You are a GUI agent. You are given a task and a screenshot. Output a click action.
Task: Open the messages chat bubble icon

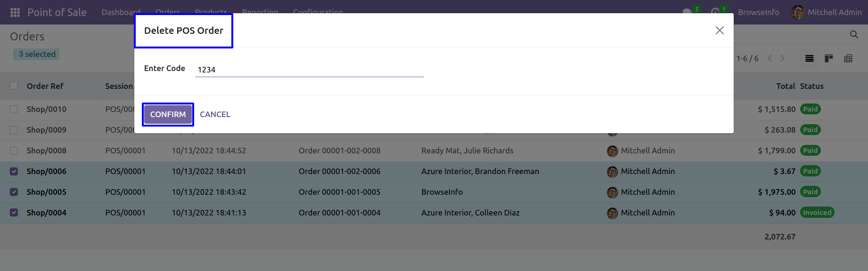(x=687, y=12)
